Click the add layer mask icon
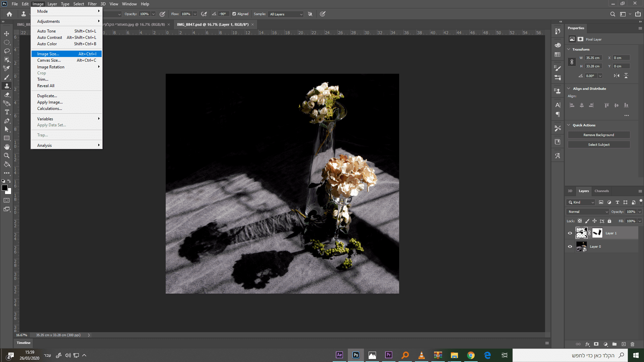This screenshot has width=644, height=362. 596,344
